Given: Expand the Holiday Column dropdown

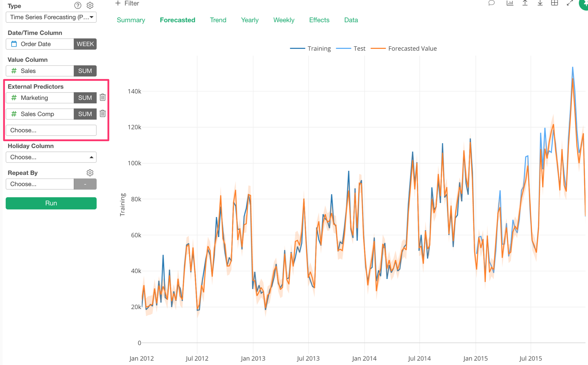Looking at the screenshot, I should pyautogui.click(x=51, y=157).
